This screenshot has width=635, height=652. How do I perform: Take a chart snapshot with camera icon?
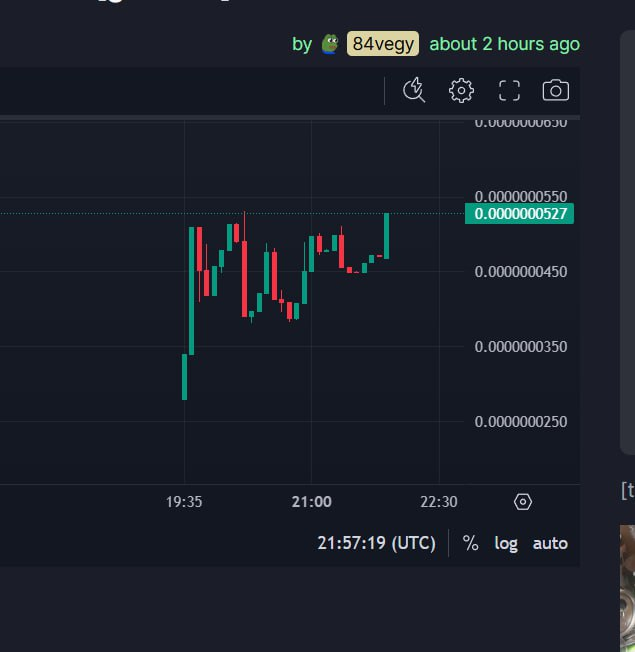pos(556,90)
